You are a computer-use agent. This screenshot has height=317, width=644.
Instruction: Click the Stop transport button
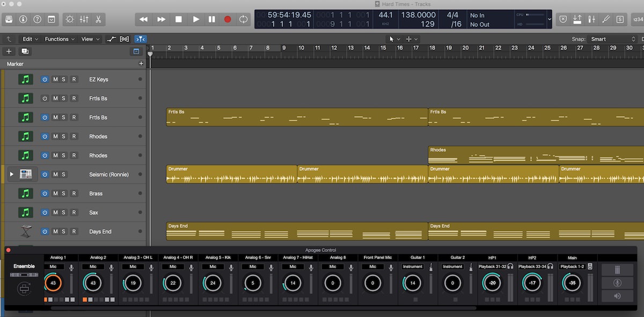(179, 19)
